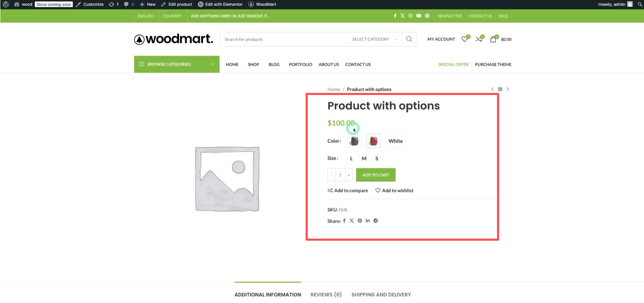Open the New content menu
Image resolution: width=644 pixels, height=303 pixels.
(148, 4)
